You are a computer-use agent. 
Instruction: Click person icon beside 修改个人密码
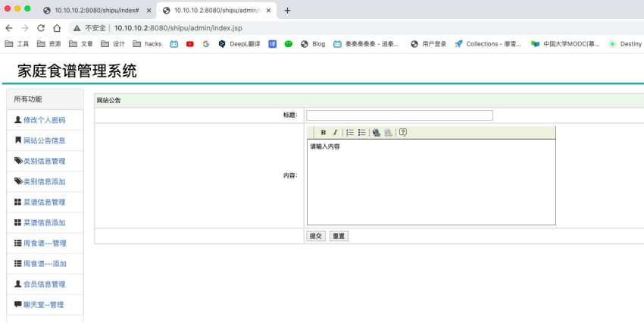pyautogui.click(x=17, y=120)
